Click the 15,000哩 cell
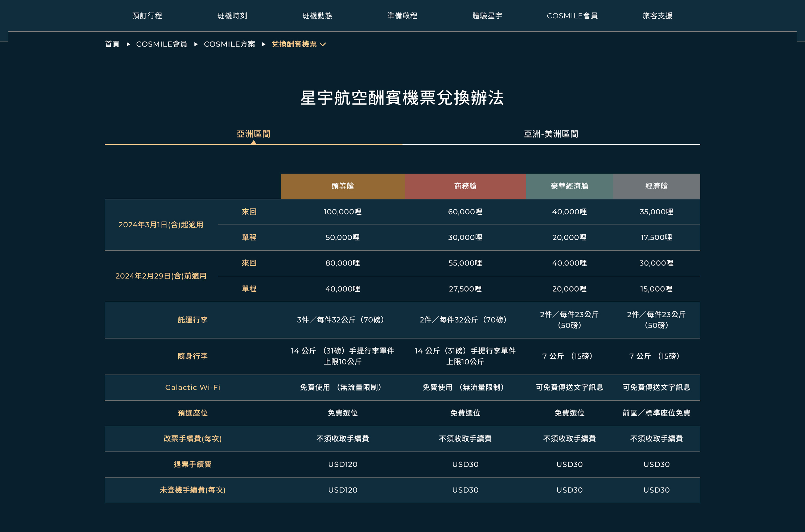Screen dimensions: 805x532 click(x=656, y=289)
